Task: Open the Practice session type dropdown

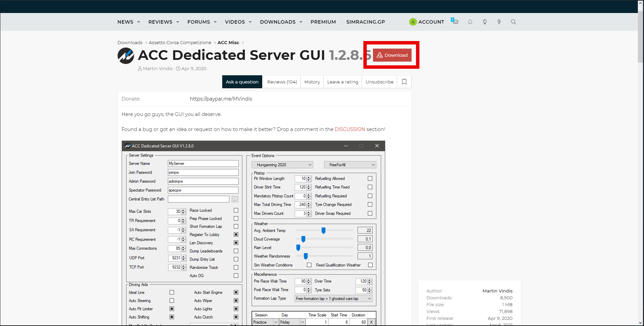Action: [266, 322]
